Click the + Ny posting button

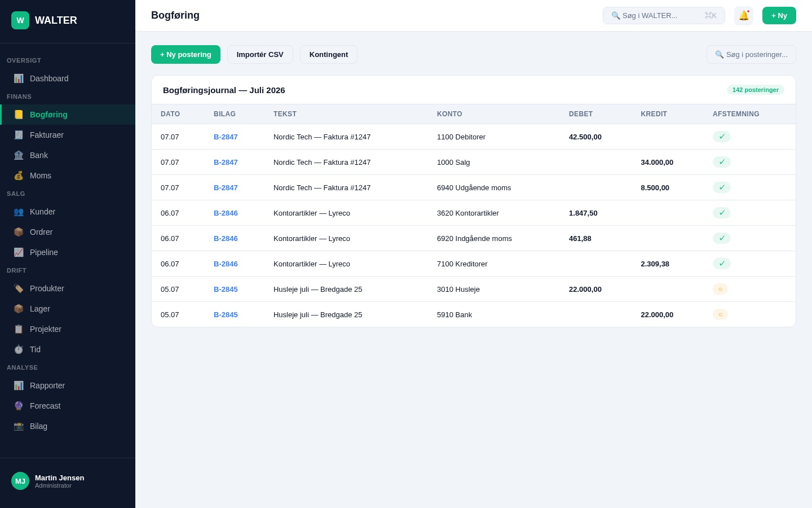tap(186, 54)
